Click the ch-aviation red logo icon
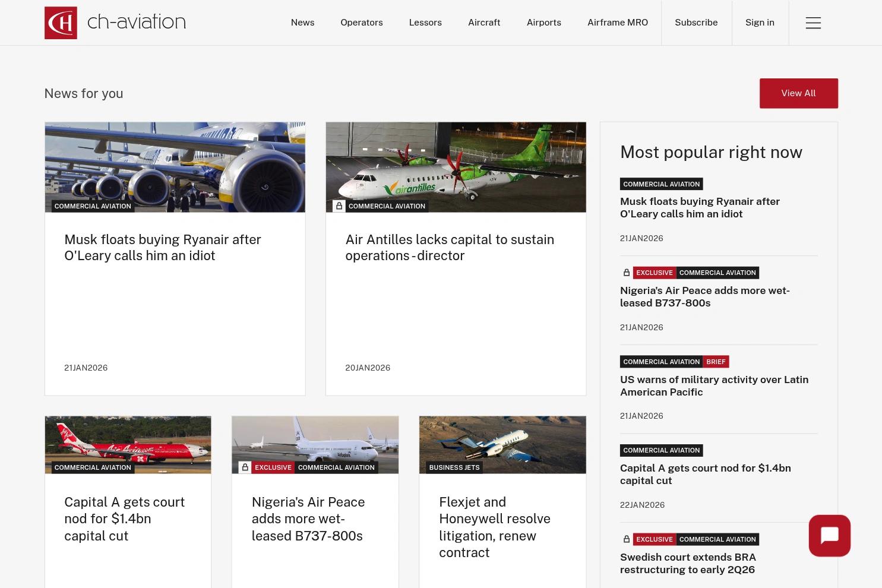Screen dimensions: 882x588 (x=61, y=23)
